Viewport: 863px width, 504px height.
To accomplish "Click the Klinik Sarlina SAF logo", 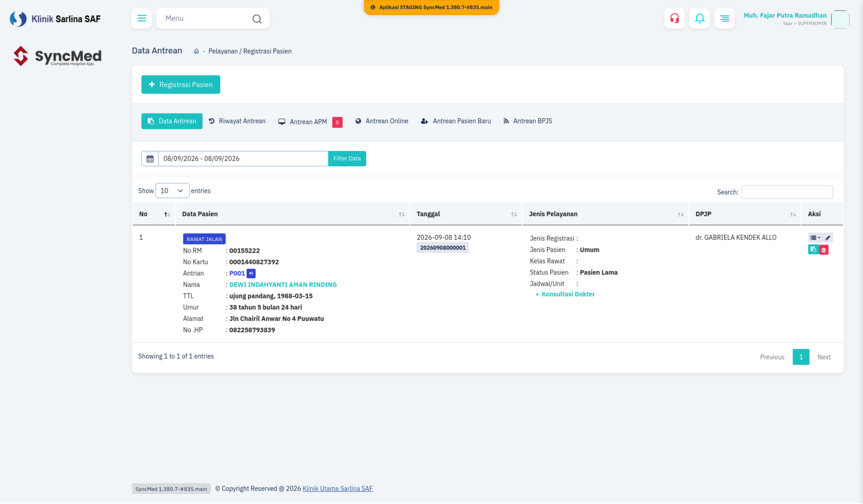I will pyautogui.click(x=55, y=19).
